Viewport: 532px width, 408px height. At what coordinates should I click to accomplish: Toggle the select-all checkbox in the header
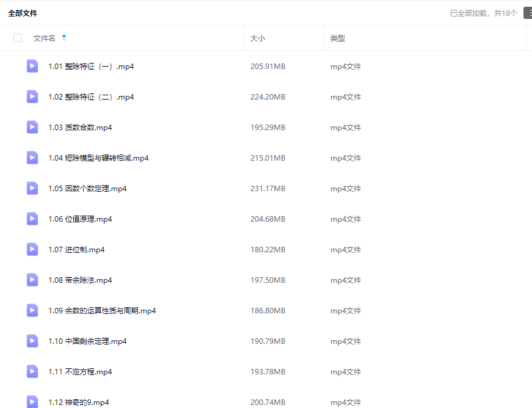coord(18,38)
